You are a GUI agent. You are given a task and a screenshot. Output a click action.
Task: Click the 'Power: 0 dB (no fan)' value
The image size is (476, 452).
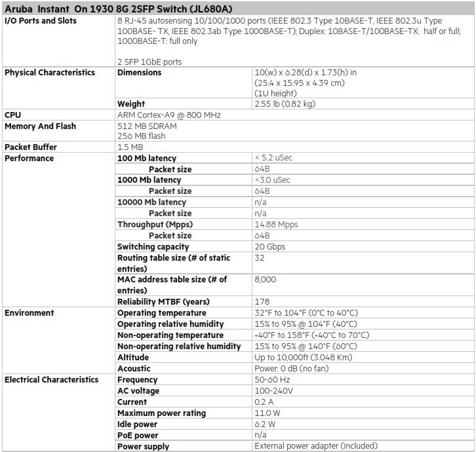coord(292,369)
